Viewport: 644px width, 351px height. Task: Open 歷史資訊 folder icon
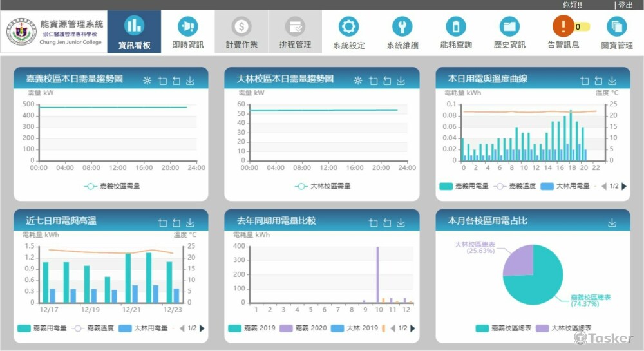click(509, 27)
